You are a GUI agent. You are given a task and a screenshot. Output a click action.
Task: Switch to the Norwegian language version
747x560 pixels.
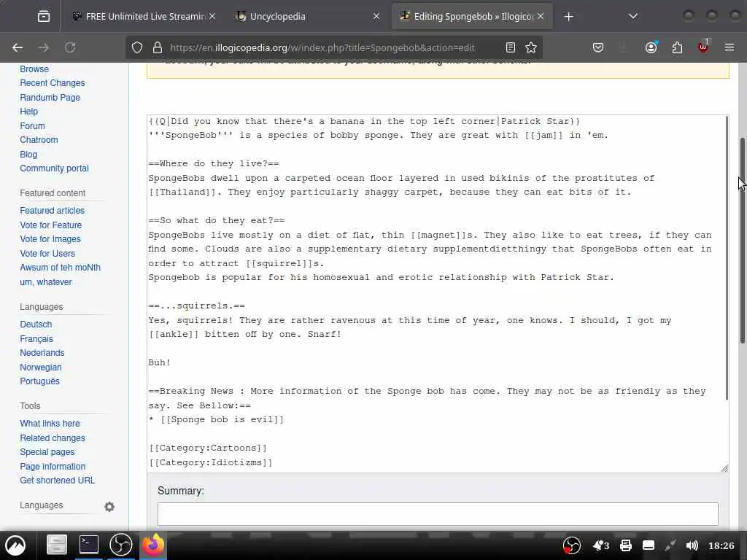pyautogui.click(x=41, y=367)
